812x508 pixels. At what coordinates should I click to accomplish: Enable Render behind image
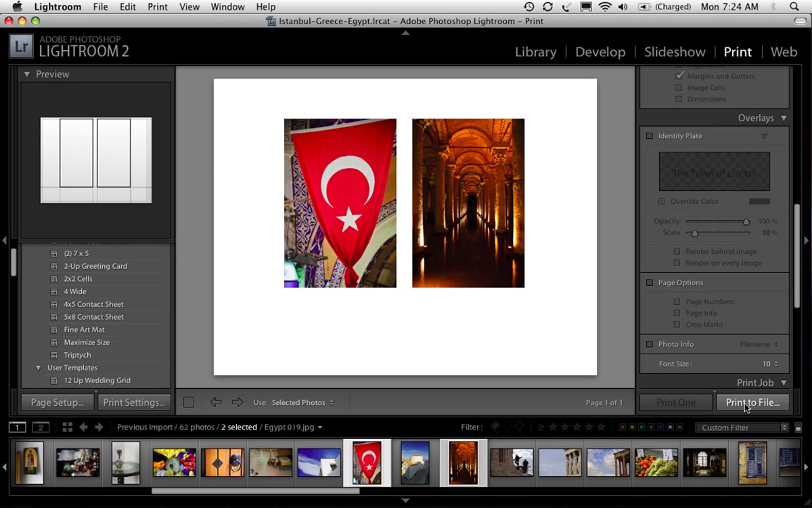click(677, 251)
